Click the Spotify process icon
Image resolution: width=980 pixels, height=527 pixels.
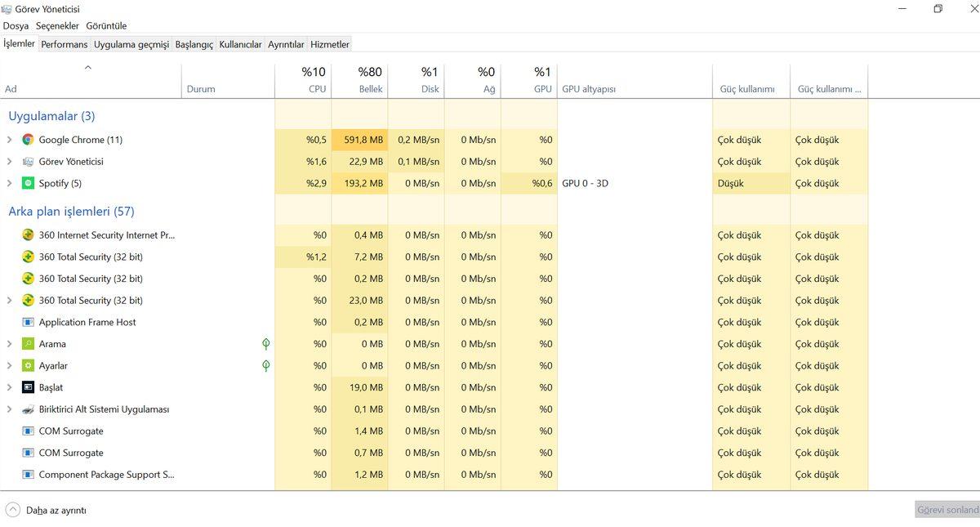(29, 183)
